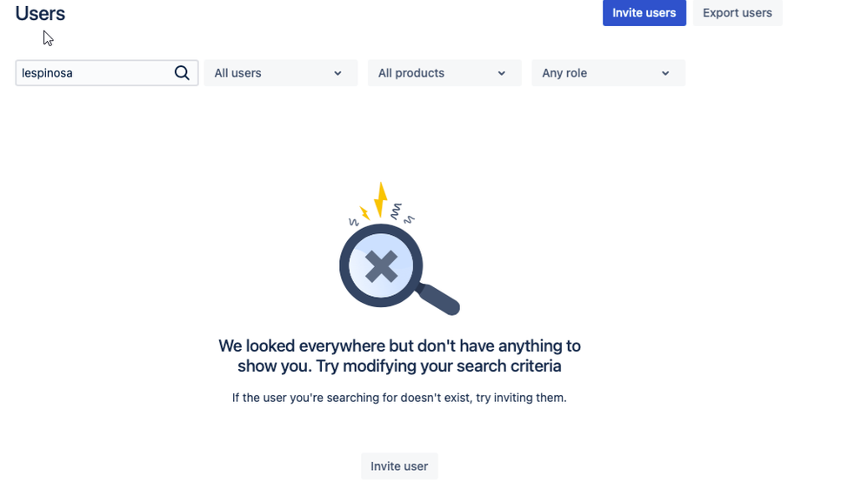The image size is (868, 483).
Task: Expand the Any role filter dropdown
Action: pos(608,72)
